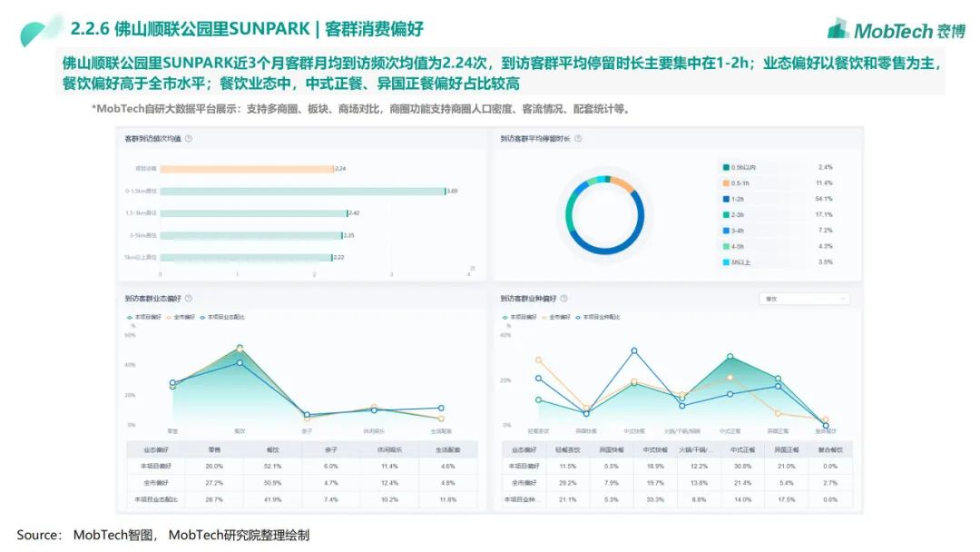Screen dimensions: 980x552
Task: Click the orange 2.24 visit frequency bar
Action: pos(246,169)
